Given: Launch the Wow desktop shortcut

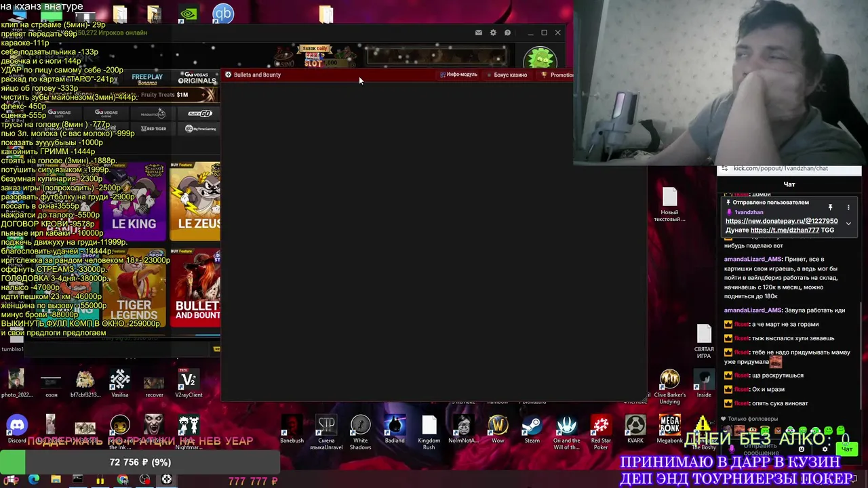Looking at the screenshot, I should [498, 429].
